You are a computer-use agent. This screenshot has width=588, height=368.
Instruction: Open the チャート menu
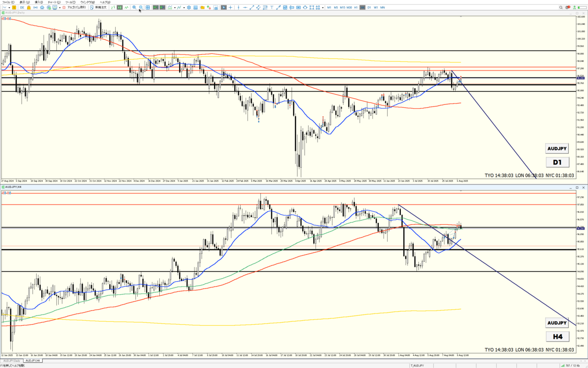tap(54, 2)
